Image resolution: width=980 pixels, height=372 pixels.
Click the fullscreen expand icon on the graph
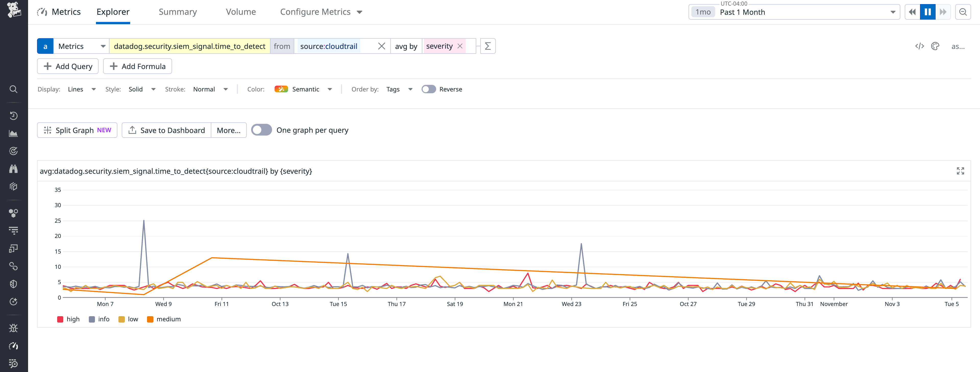[x=961, y=171]
